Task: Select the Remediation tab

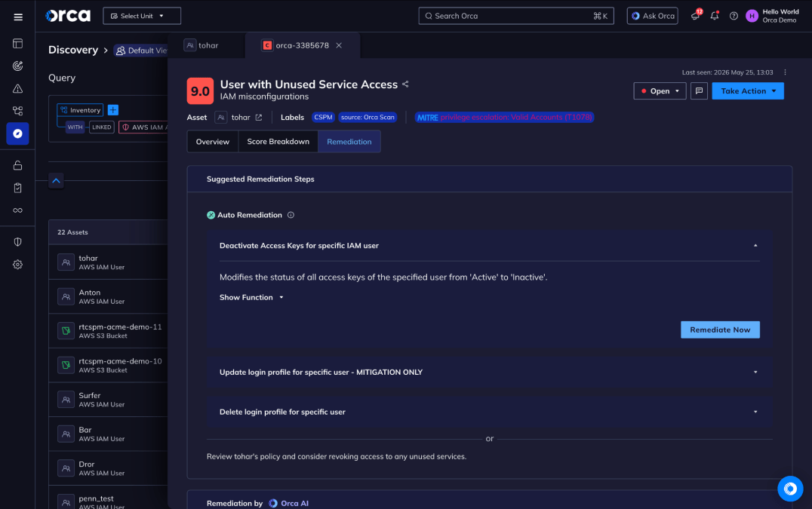Action: [349, 142]
